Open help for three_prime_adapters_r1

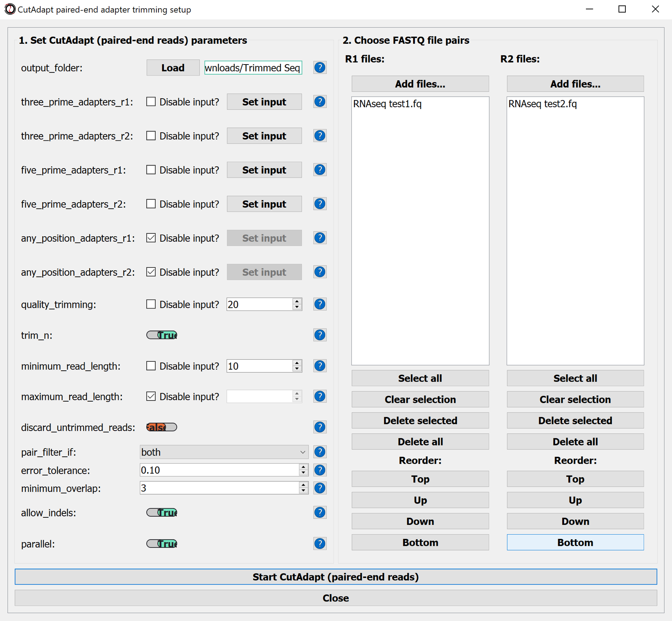(x=320, y=102)
